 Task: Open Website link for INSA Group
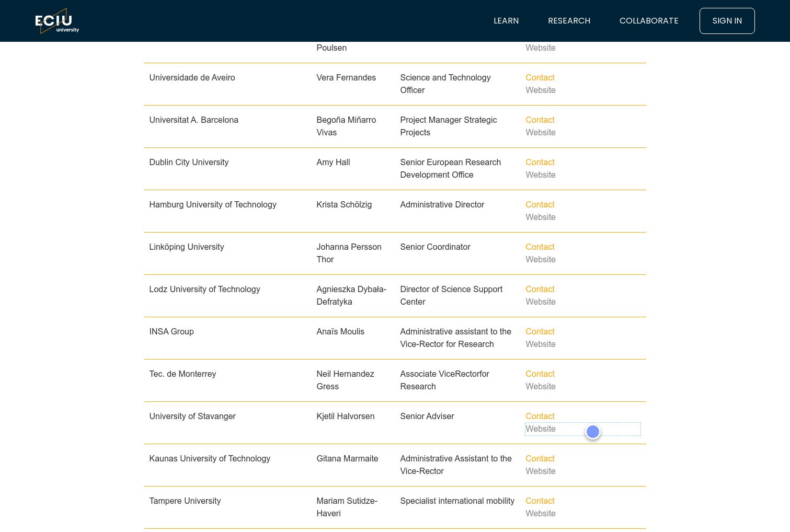pos(541,344)
